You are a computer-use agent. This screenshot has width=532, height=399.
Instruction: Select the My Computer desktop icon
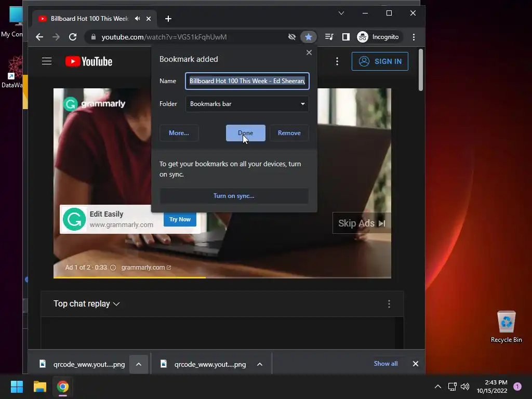click(x=13, y=21)
